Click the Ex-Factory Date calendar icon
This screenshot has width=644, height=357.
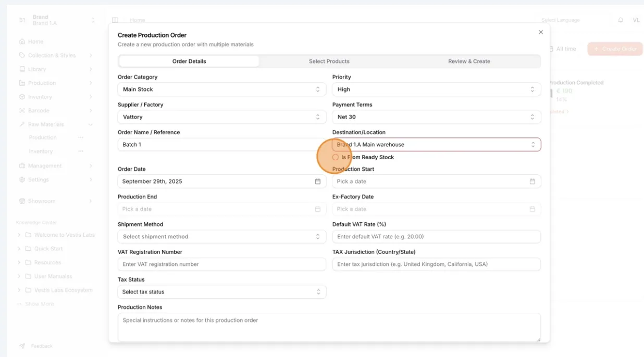click(532, 209)
